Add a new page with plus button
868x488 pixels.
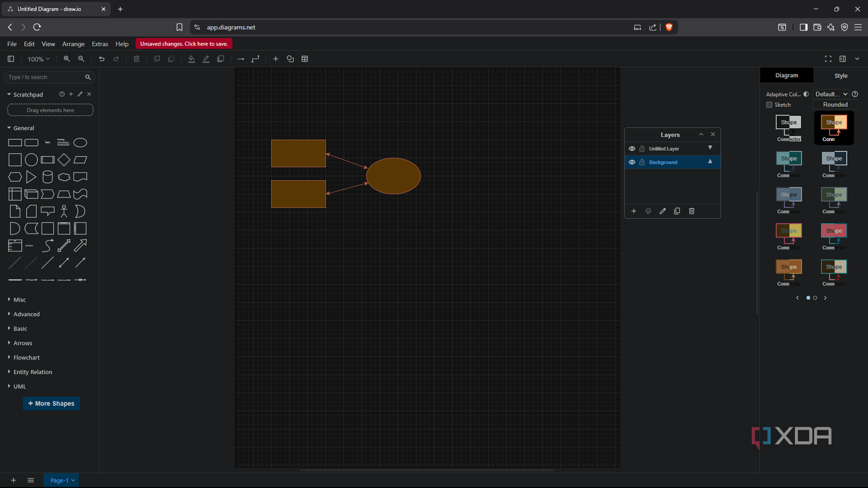point(13,480)
